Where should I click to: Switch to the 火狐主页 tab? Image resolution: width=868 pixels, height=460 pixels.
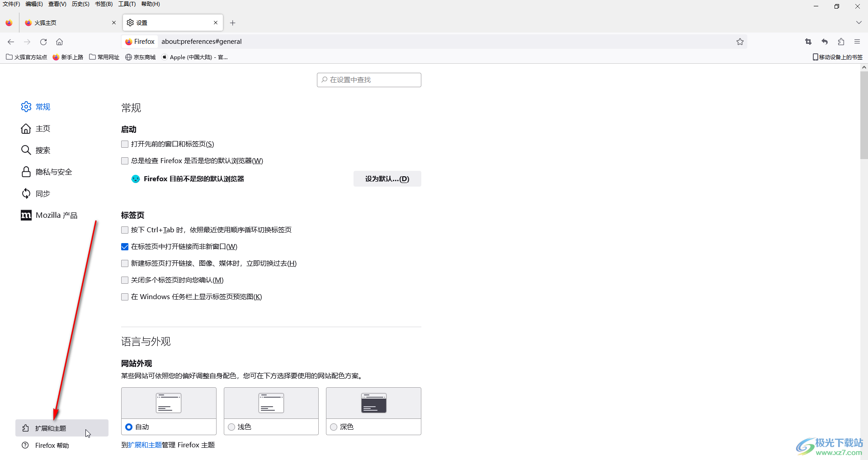point(68,23)
